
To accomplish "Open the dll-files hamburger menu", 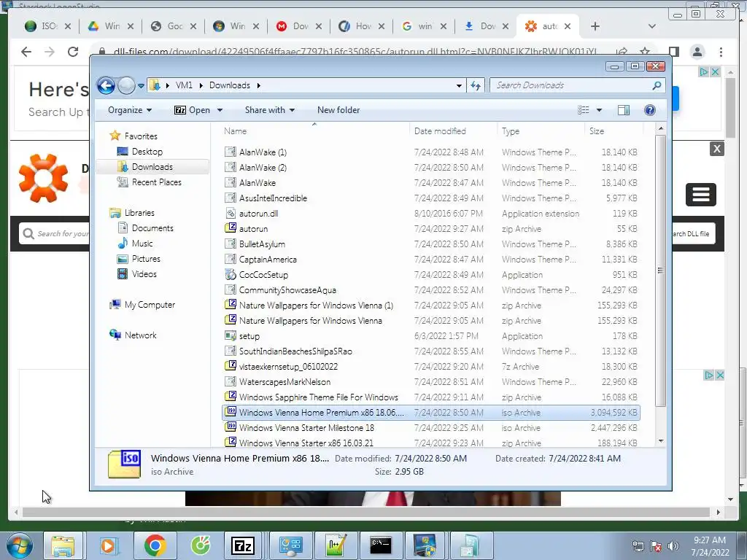I will click(701, 194).
